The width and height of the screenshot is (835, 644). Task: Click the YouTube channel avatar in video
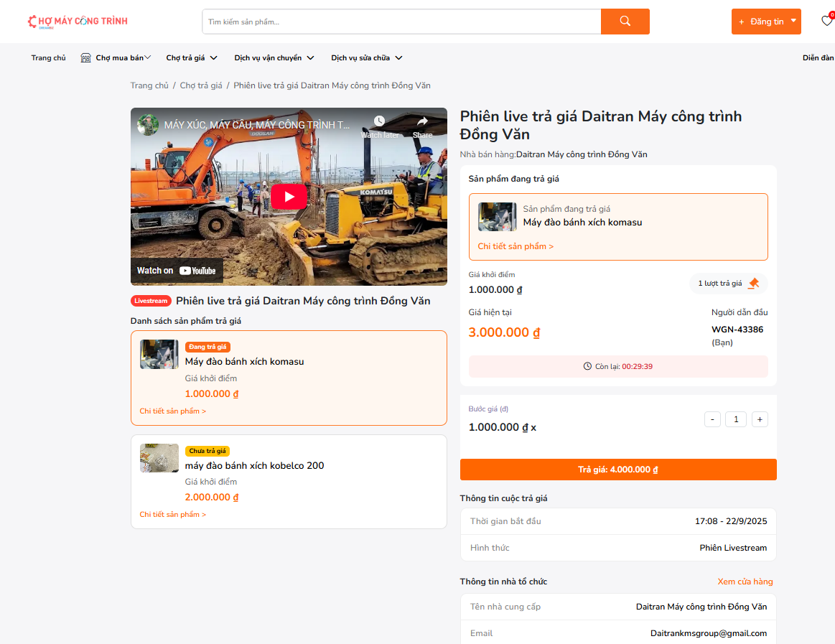pos(149,125)
